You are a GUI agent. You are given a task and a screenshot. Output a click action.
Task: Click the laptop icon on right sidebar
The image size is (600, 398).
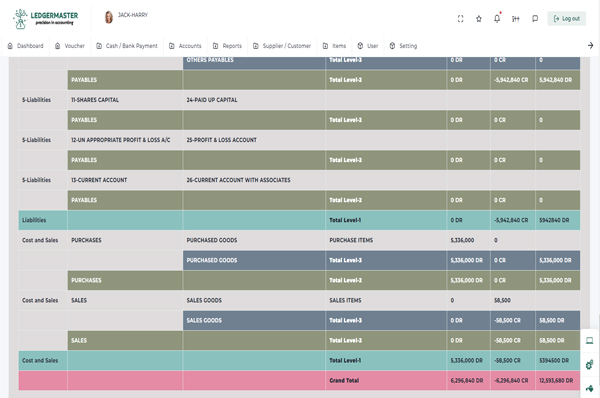(590, 341)
